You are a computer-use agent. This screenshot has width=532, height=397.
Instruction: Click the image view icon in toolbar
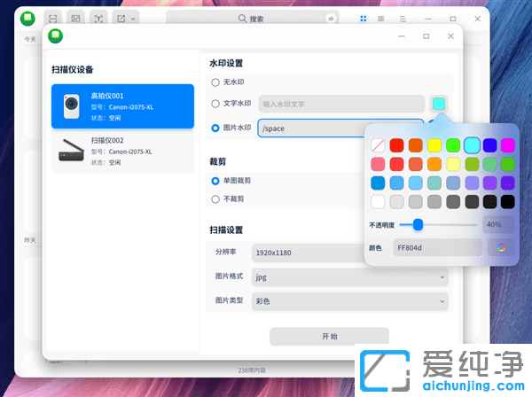(76, 18)
